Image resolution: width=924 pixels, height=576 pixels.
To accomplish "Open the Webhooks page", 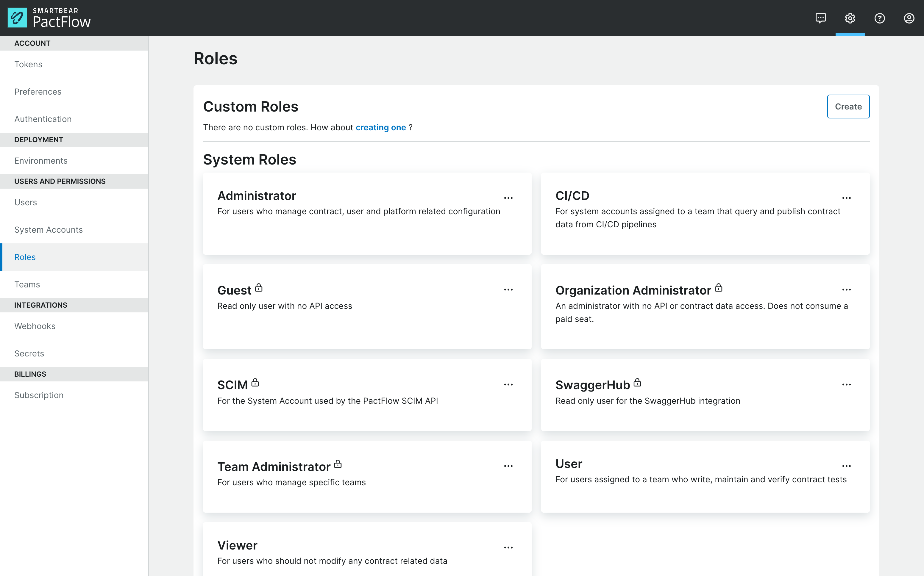I will (35, 326).
